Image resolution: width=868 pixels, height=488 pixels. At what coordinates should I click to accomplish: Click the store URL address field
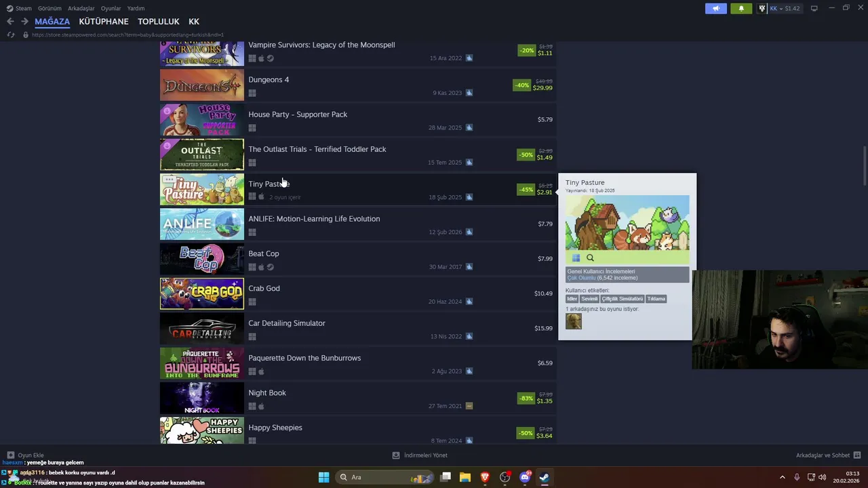coord(127,35)
